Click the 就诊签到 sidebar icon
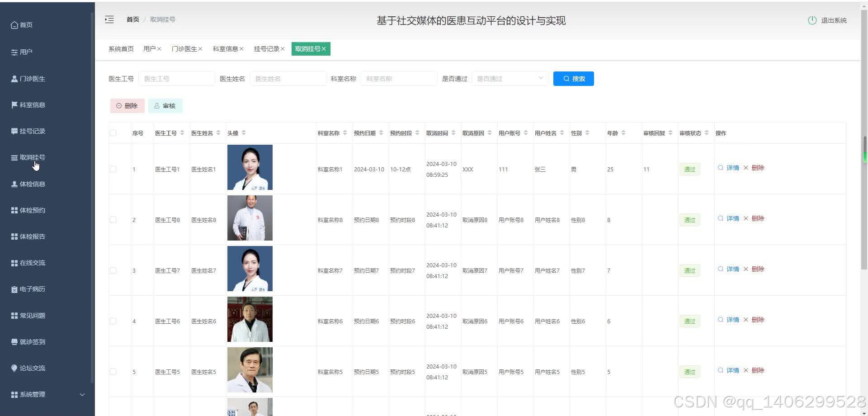The image size is (868, 416). coord(14,342)
